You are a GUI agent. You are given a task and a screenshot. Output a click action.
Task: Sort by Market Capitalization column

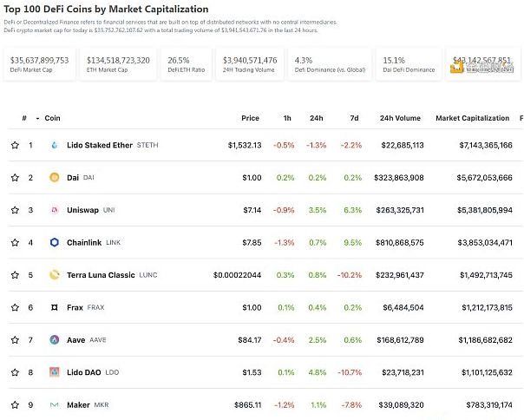(x=473, y=118)
